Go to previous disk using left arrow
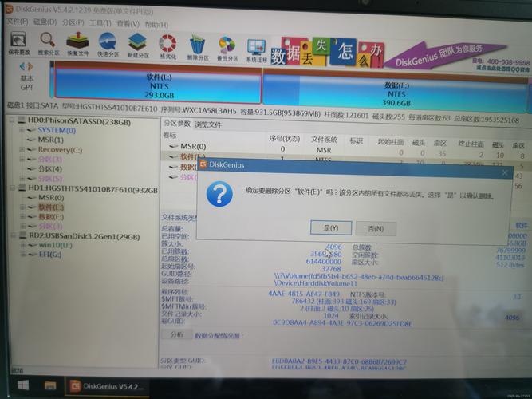The image size is (532, 399). click(x=22, y=66)
